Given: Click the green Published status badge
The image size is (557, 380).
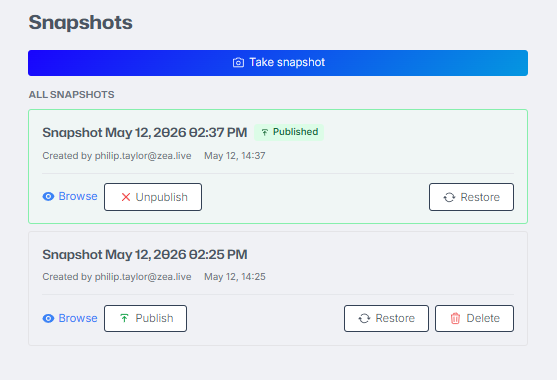Looking at the screenshot, I should [x=289, y=132].
